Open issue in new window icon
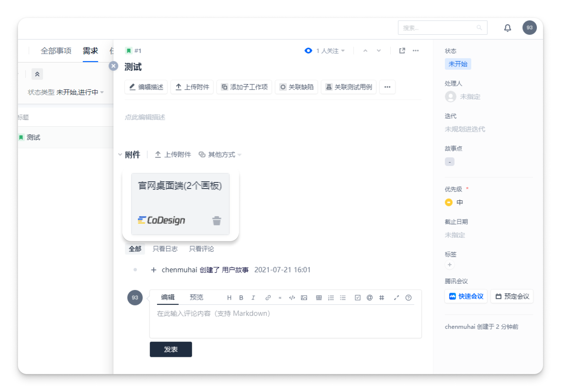This screenshot has width=561, height=392. [x=402, y=50]
